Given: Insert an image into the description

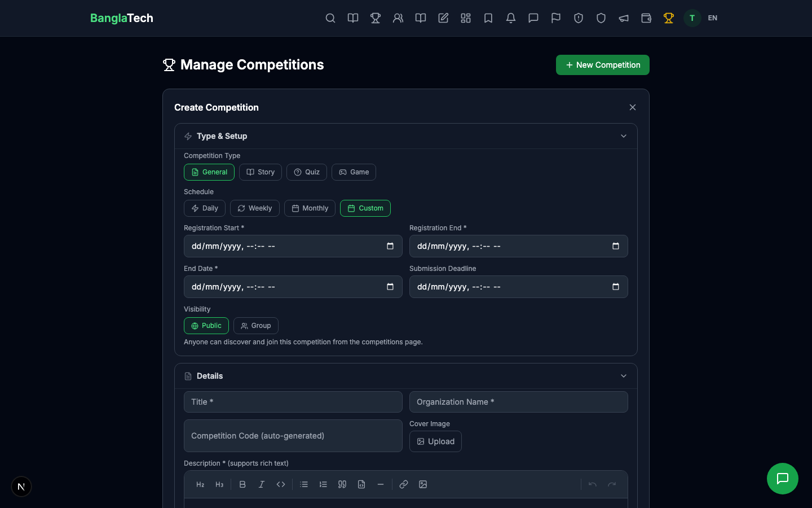Looking at the screenshot, I should coord(423,484).
